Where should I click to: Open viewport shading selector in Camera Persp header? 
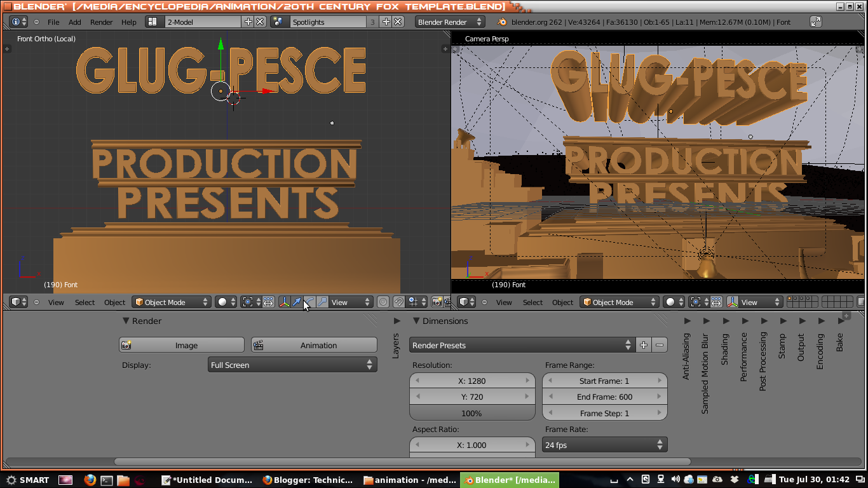674,302
